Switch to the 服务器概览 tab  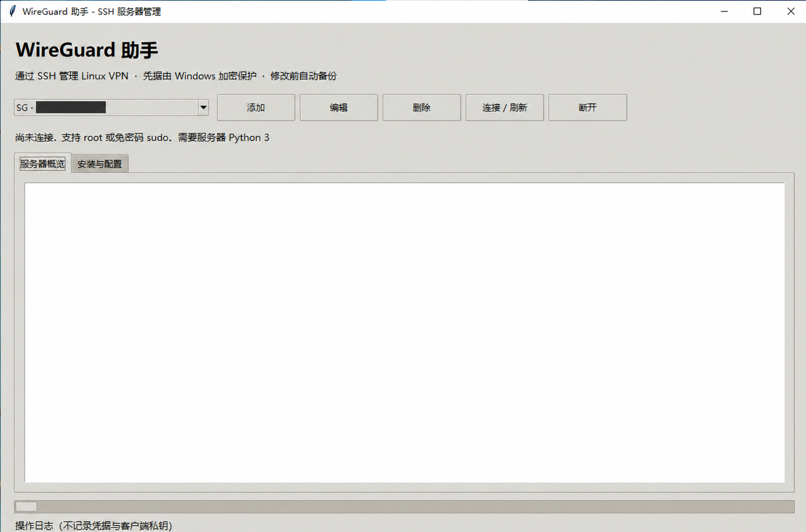43,163
